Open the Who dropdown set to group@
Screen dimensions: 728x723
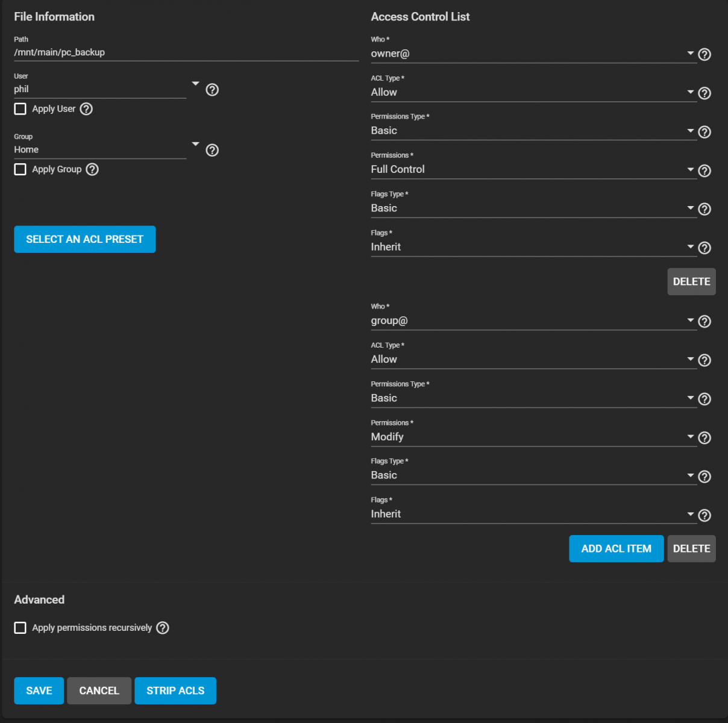coord(533,321)
